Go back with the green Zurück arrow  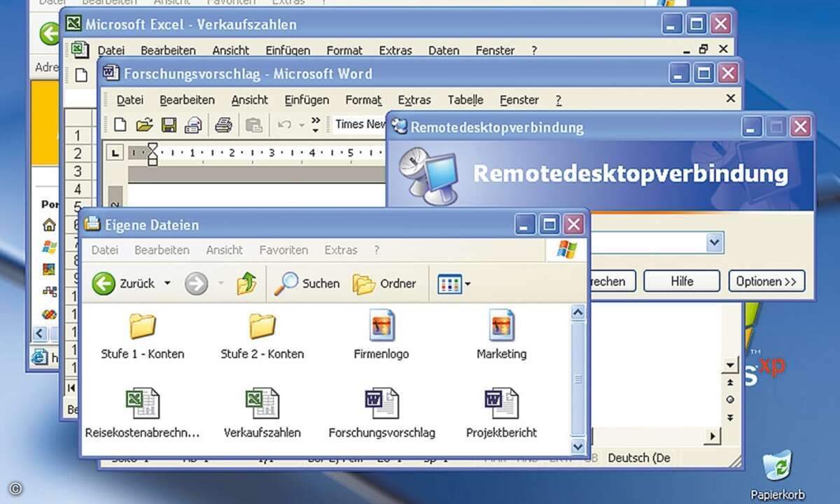click(x=104, y=283)
